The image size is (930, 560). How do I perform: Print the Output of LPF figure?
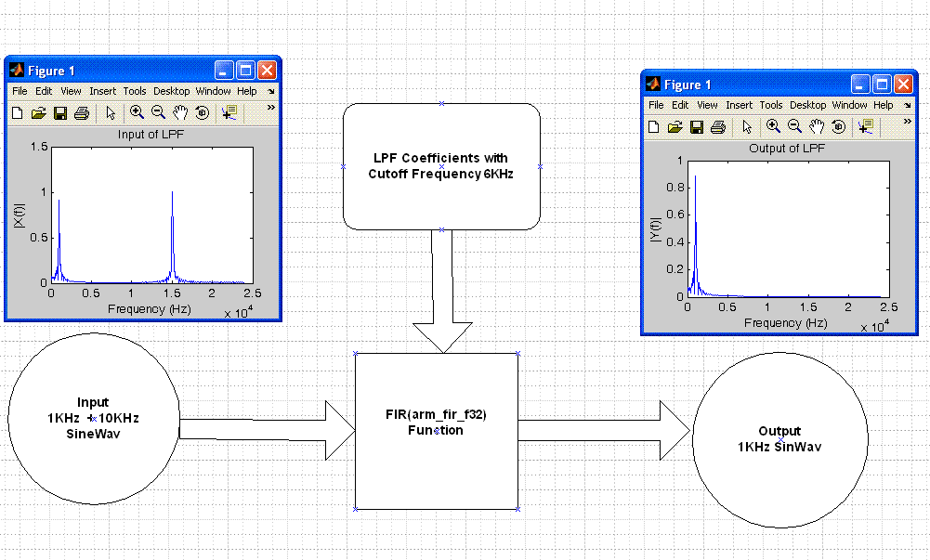coord(717,127)
